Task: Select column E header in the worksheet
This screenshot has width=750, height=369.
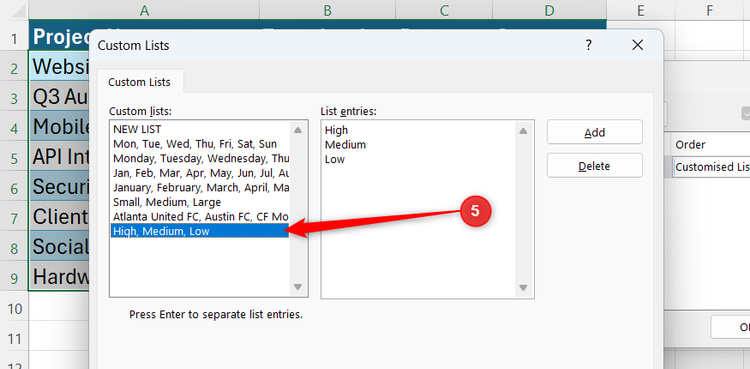Action: click(641, 10)
